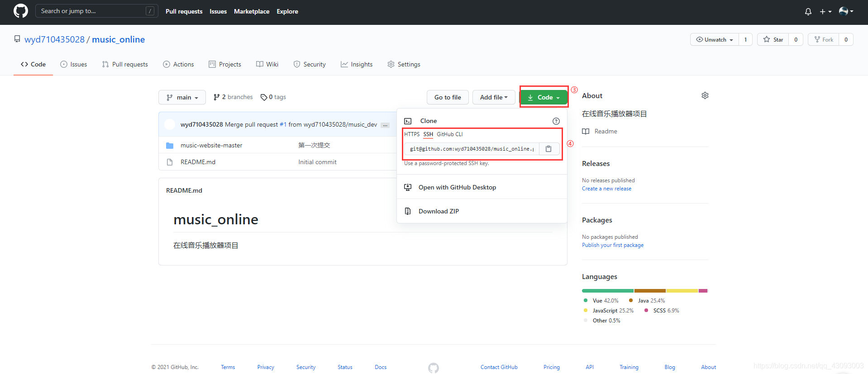Screen dimensions: 868x374
Task: Choose Download ZIP
Action: [482, 211]
